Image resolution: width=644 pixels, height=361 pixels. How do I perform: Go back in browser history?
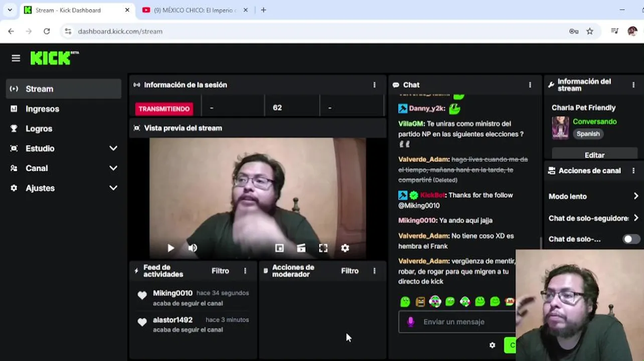tap(11, 31)
